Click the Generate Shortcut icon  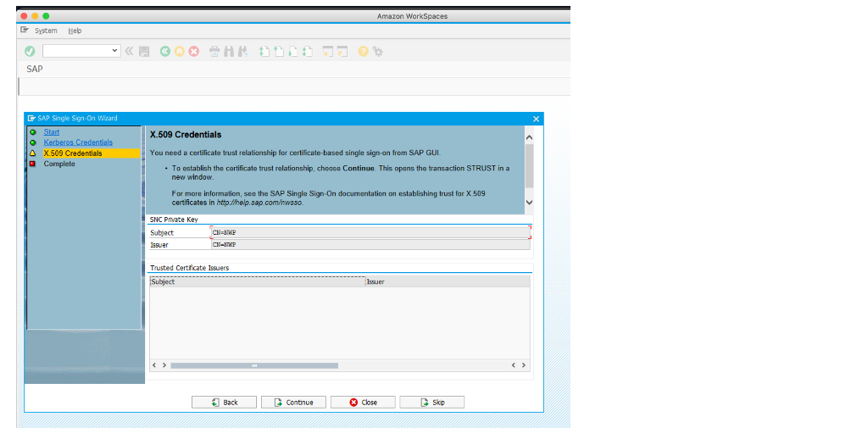coord(342,52)
